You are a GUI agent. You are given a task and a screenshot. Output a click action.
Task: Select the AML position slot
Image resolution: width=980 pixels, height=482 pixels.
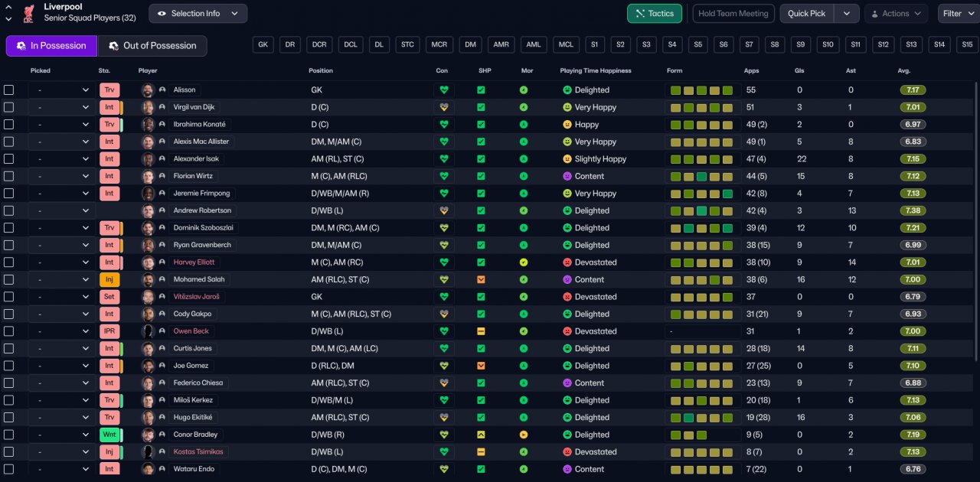534,44
